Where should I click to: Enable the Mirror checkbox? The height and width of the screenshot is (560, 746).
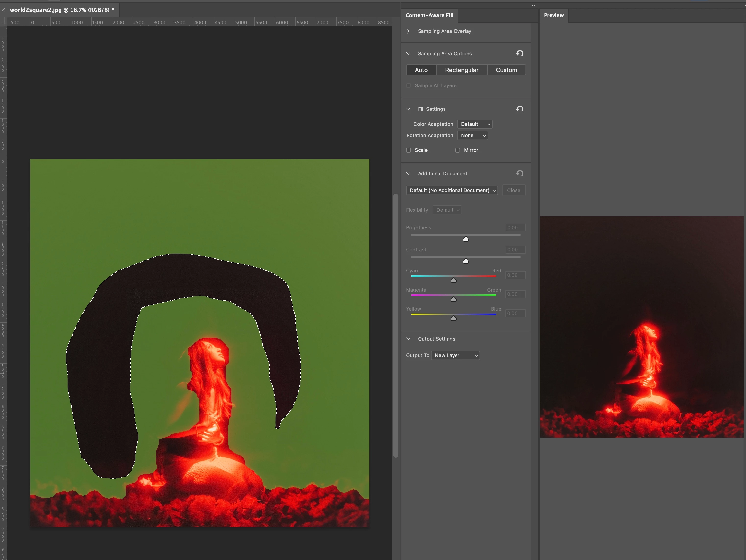click(x=458, y=150)
